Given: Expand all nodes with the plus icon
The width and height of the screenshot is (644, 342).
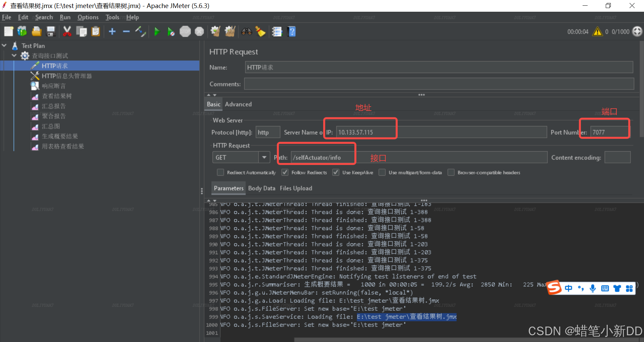Looking at the screenshot, I should click(112, 32).
